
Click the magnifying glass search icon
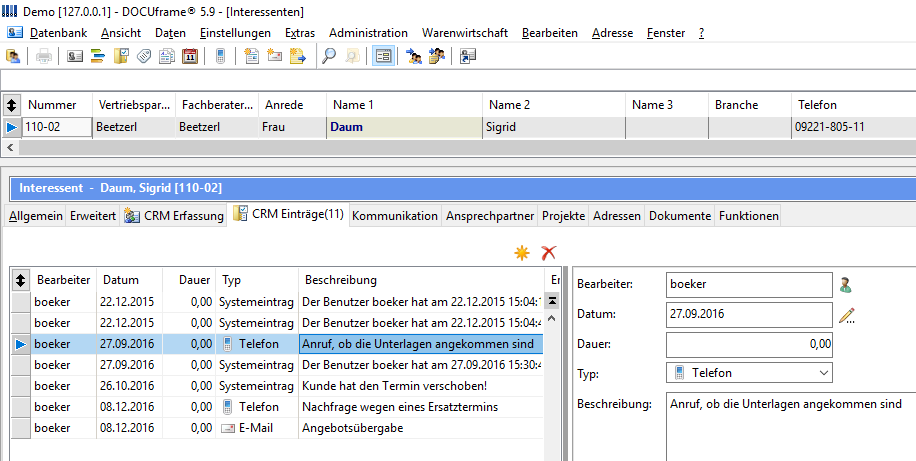pyautogui.click(x=329, y=57)
